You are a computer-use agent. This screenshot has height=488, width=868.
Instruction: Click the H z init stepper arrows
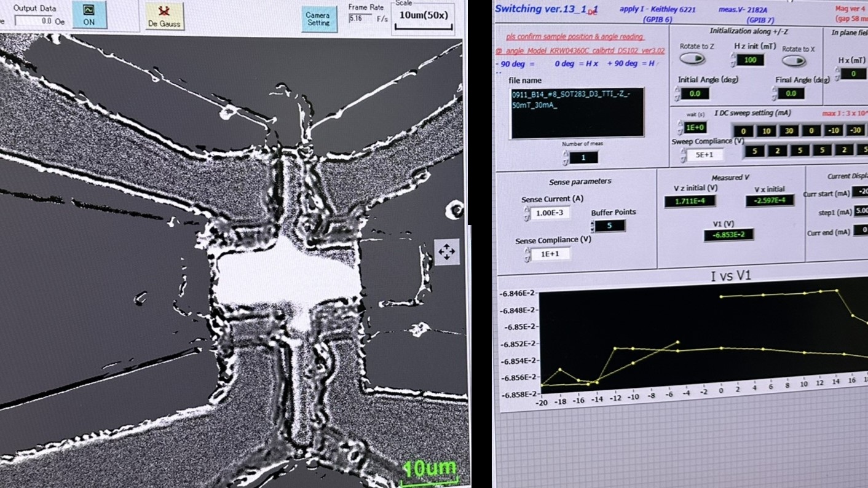click(x=733, y=60)
